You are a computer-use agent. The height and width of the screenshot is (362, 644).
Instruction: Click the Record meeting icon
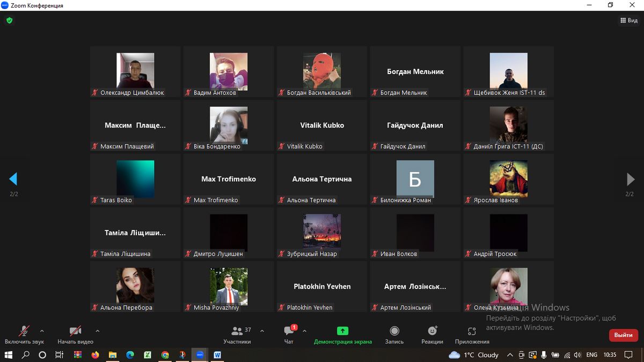[x=394, y=331]
